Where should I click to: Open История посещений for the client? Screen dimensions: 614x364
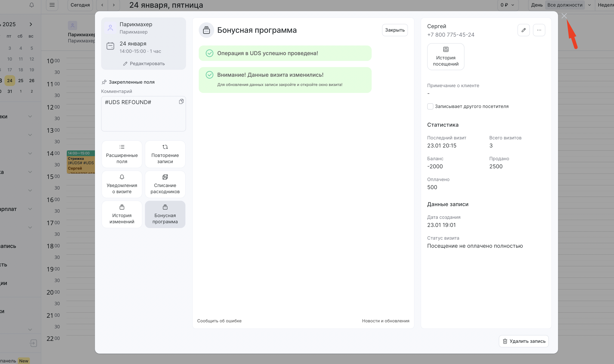tap(446, 57)
